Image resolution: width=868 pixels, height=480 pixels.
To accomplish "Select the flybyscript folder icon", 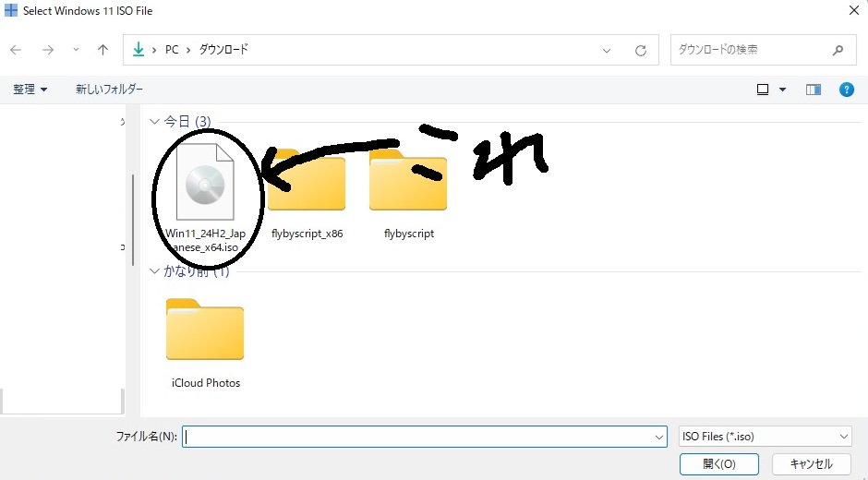I will coord(408,182).
